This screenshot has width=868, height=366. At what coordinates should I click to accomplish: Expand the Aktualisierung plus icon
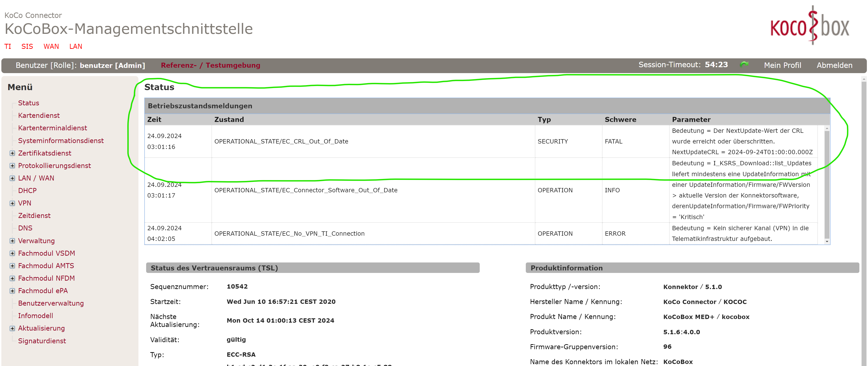[x=12, y=328]
